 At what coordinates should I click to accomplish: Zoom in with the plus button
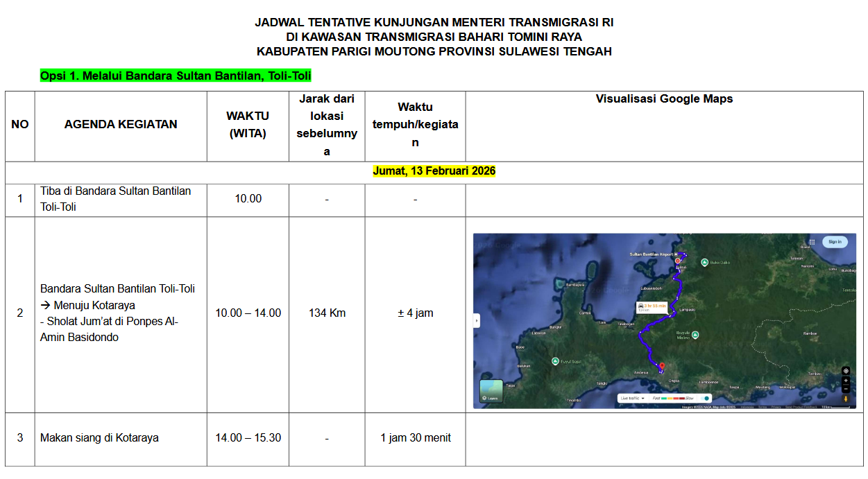click(x=846, y=381)
